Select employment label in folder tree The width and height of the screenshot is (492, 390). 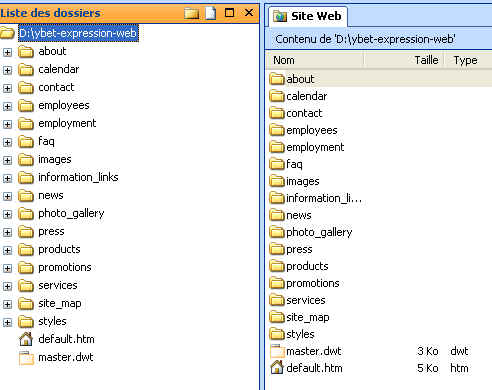[x=67, y=124]
